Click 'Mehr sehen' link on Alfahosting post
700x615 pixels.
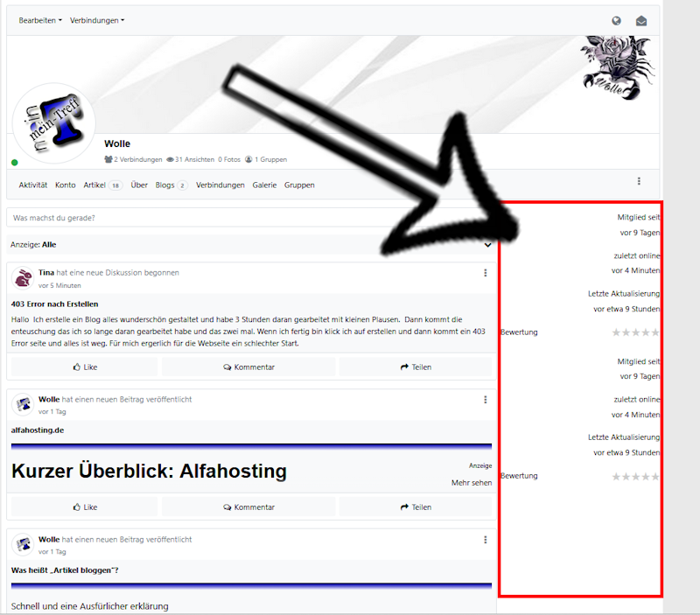pyautogui.click(x=471, y=482)
